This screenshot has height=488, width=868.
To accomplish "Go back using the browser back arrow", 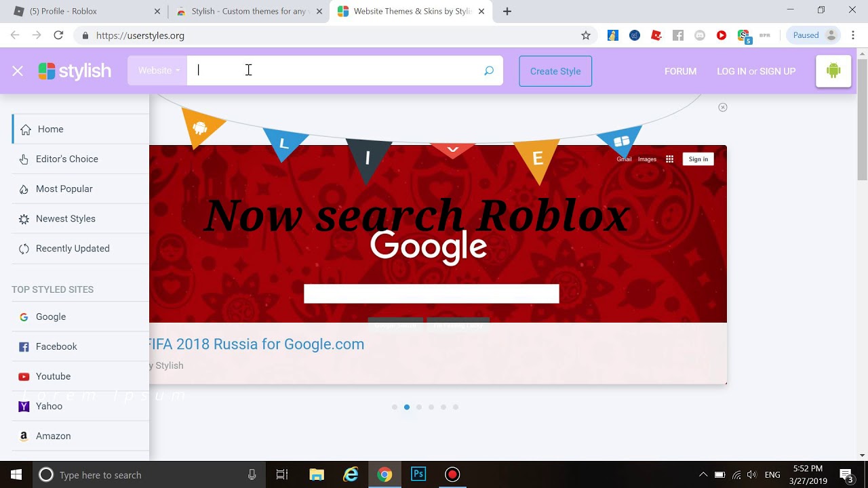I will pyautogui.click(x=15, y=35).
